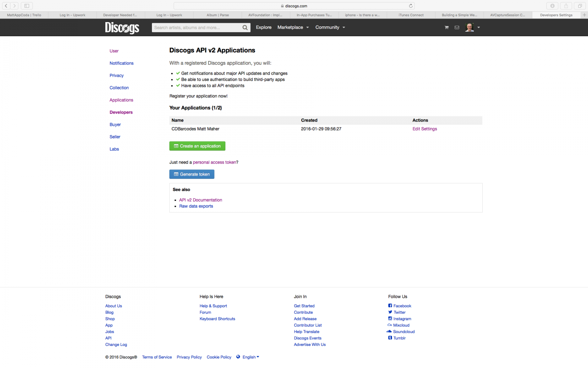Click Explore in the top navigation

pyautogui.click(x=264, y=27)
